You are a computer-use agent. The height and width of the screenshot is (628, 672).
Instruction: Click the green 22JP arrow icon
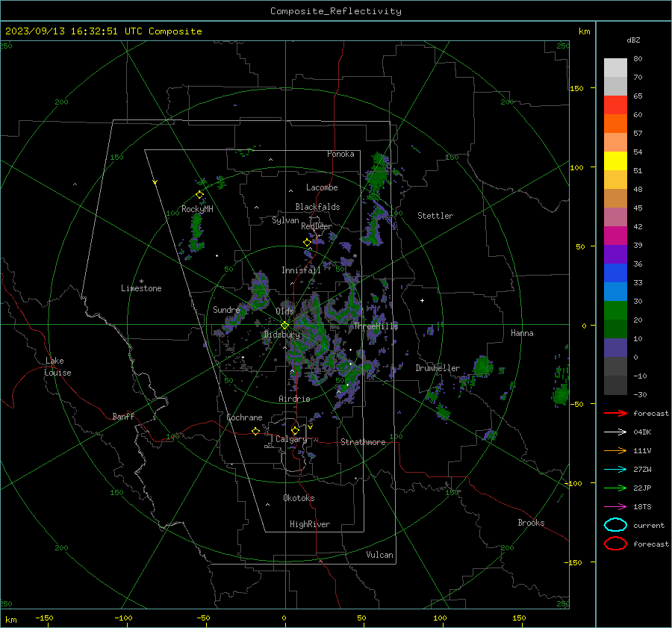tap(615, 488)
